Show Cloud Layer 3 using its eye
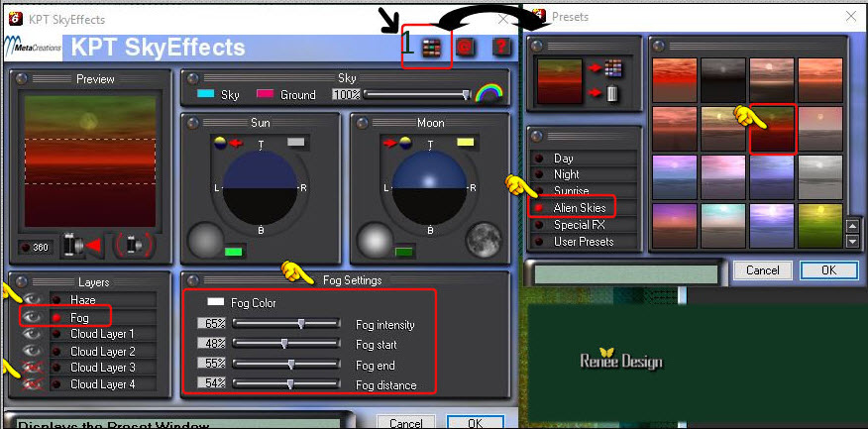The image size is (868, 429). [34, 367]
